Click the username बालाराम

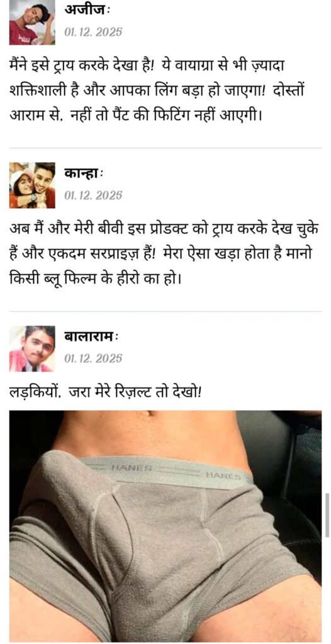click(x=91, y=337)
